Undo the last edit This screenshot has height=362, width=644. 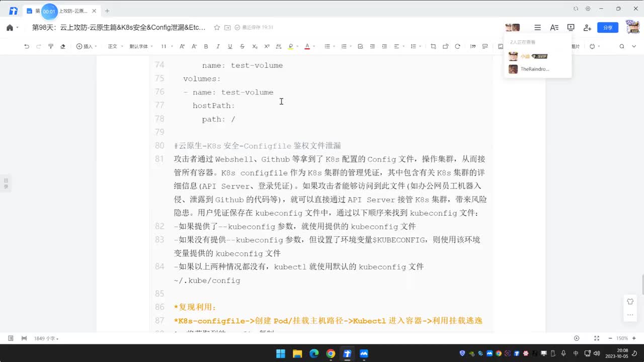27,46
